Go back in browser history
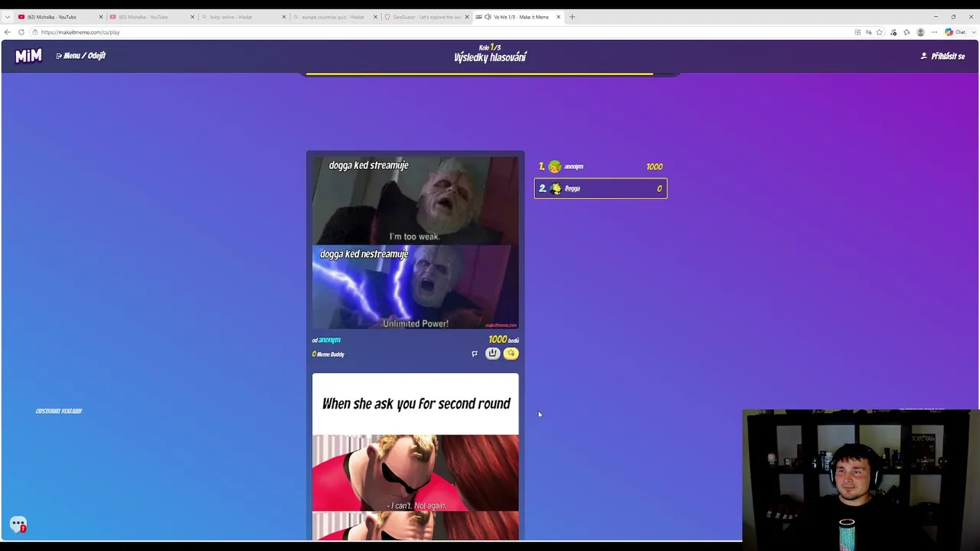Image resolution: width=980 pixels, height=551 pixels. click(8, 32)
